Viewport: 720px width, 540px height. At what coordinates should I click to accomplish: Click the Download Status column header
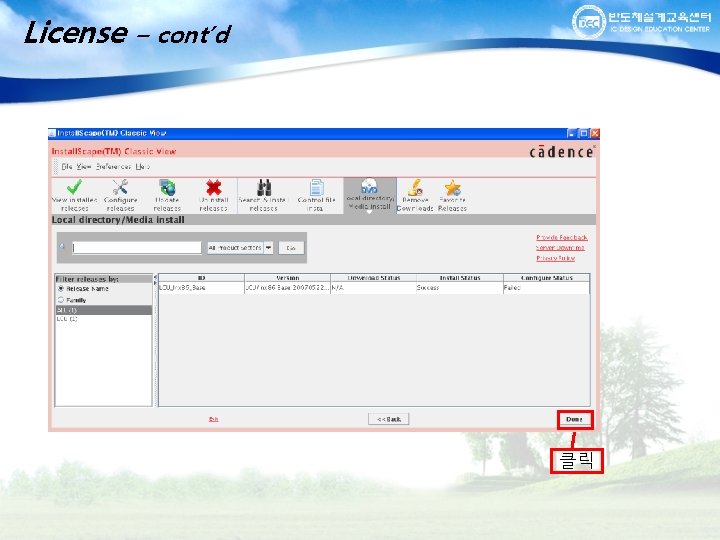point(373,278)
